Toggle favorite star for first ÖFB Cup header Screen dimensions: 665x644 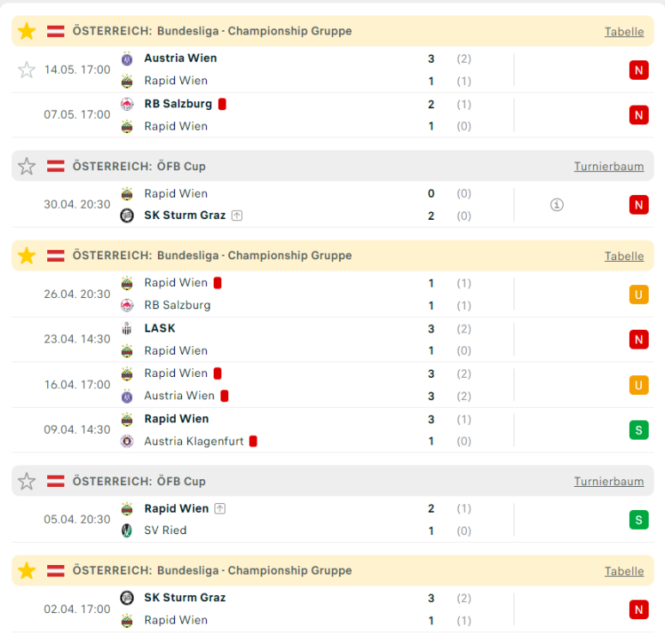(x=27, y=167)
